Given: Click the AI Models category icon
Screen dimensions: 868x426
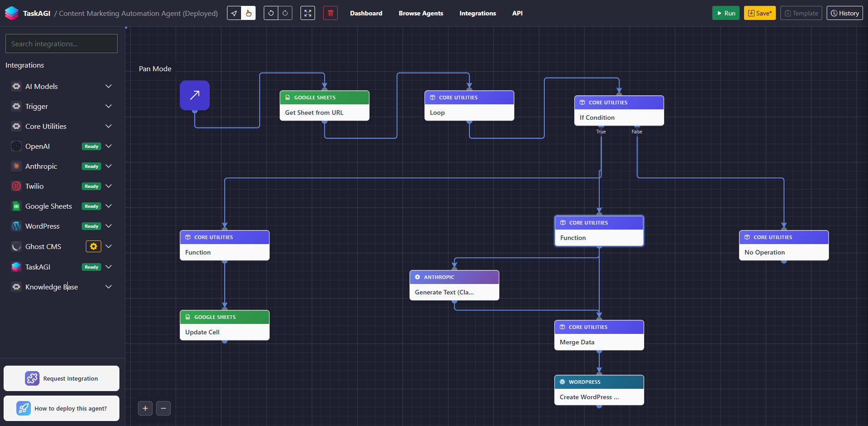Looking at the screenshot, I should click(x=16, y=86).
